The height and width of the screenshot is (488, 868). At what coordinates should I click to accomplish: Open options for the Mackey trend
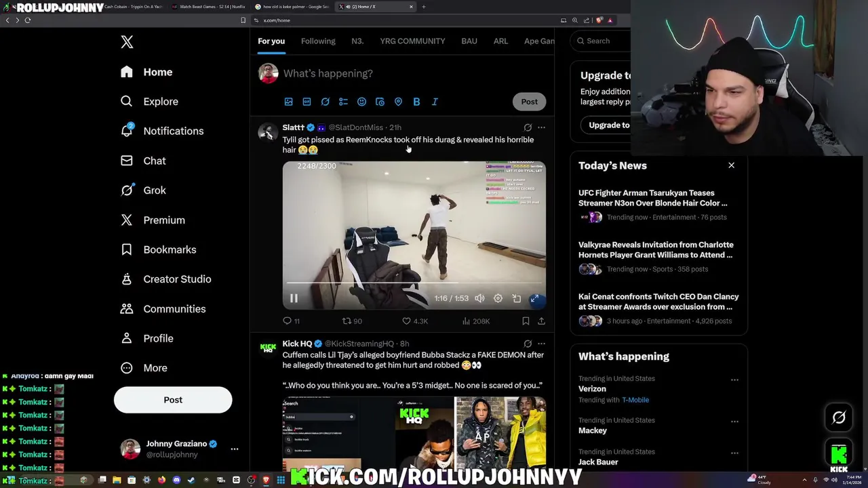point(734,422)
